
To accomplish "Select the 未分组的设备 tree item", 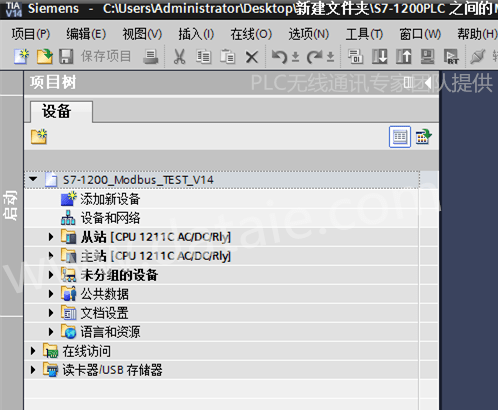I will pos(119,275).
